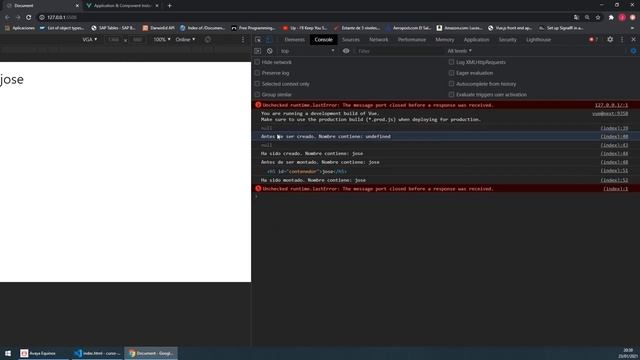
Task: Open the Chrome Document taskbar item
Action: point(151,353)
